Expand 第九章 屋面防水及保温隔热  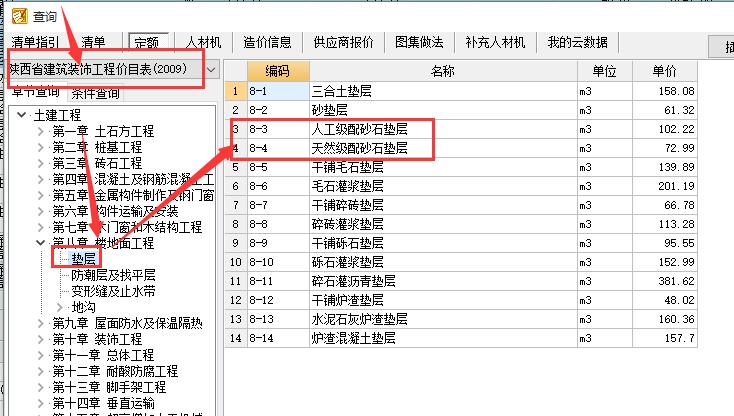40,323
